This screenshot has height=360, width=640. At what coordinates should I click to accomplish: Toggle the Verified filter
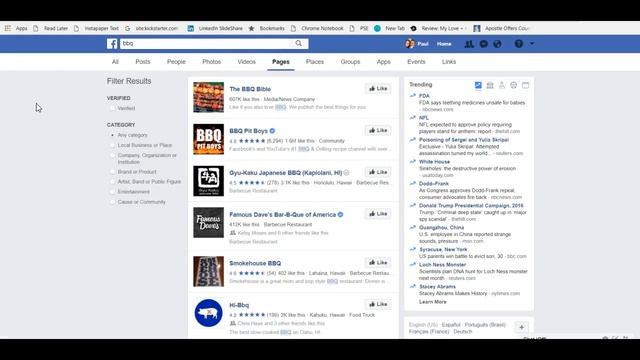[x=113, y=108]
